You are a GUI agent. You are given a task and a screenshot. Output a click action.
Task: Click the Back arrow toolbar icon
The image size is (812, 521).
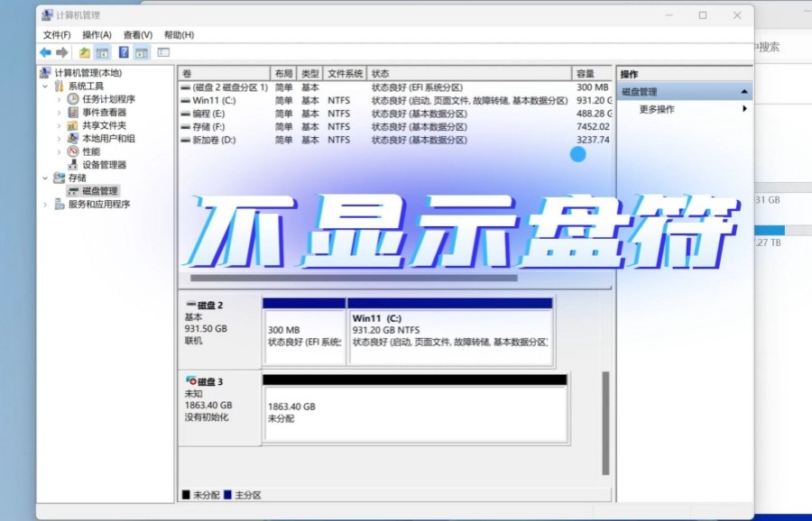pyautogui.click(x=46, y=52)
